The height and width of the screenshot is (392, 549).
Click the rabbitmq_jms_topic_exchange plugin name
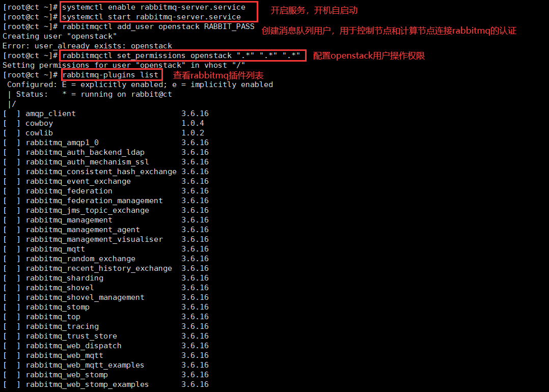click(x=87, y=210)
